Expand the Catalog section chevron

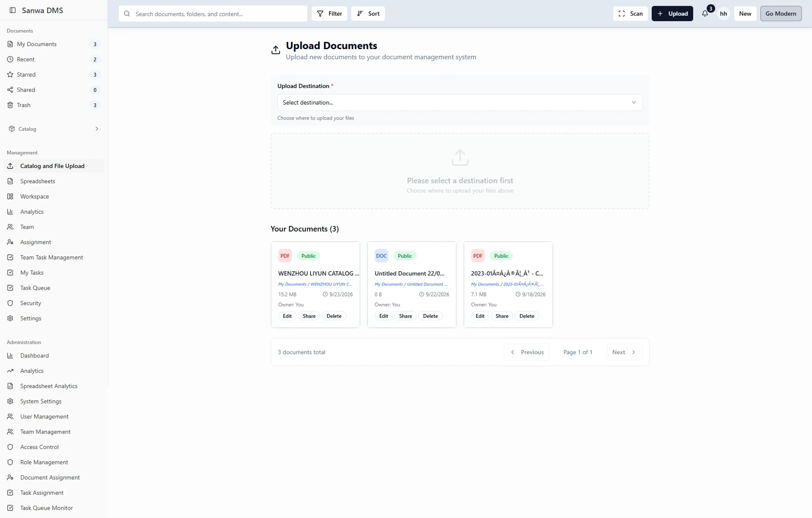click(x=97, y=129)
